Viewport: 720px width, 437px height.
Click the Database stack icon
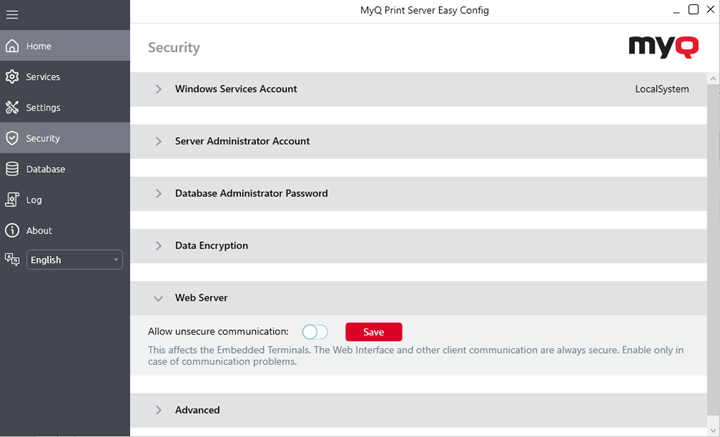click(12, 169)
